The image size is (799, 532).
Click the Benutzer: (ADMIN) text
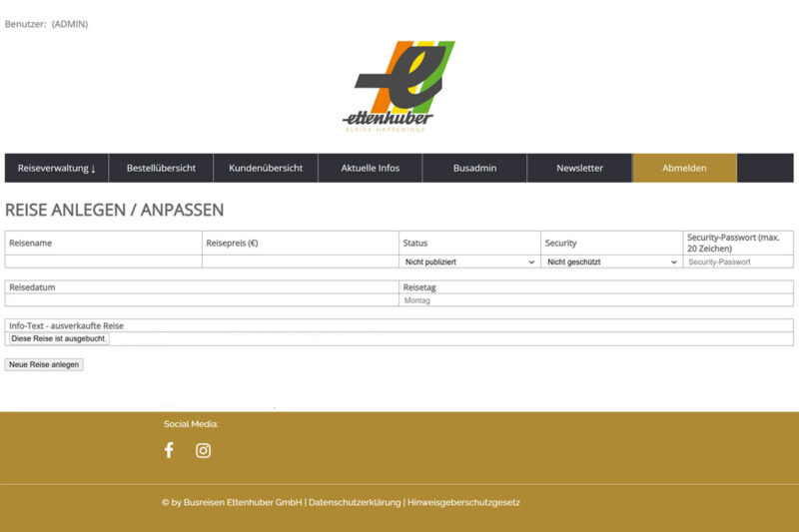point(46,24)
